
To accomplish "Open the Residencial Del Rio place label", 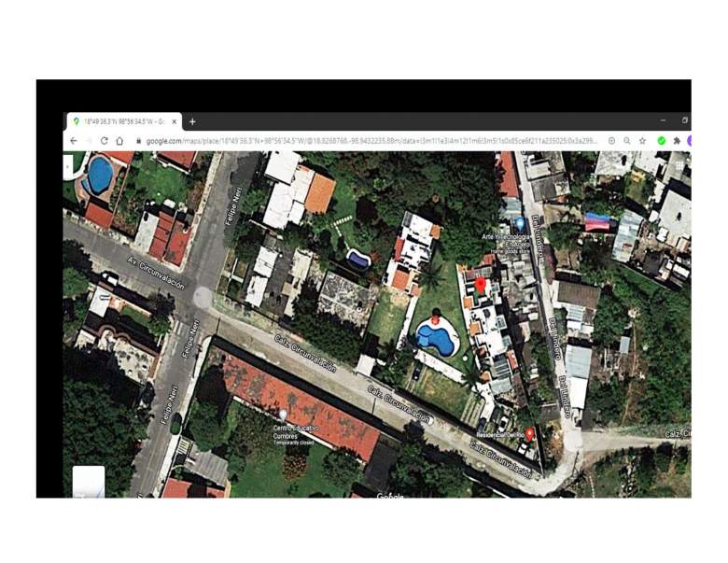I will [x=500, y=435].
